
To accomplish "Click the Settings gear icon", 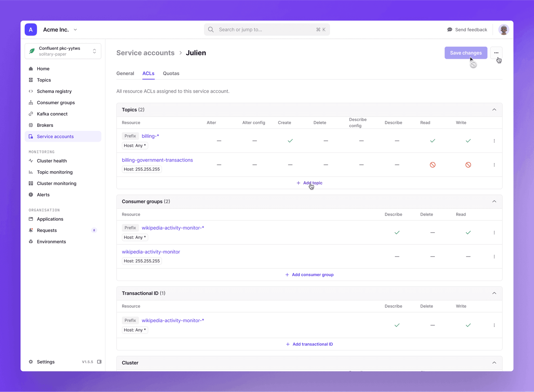I will point(31,362).
